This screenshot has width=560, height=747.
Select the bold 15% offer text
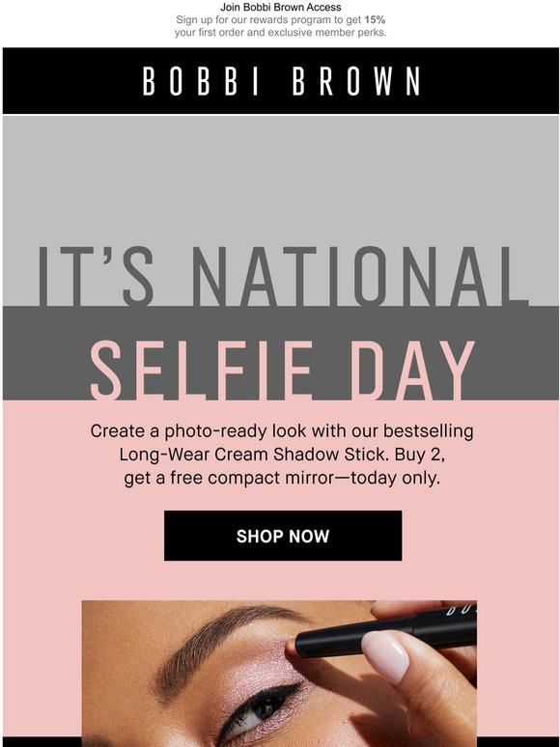coord(375,20)
